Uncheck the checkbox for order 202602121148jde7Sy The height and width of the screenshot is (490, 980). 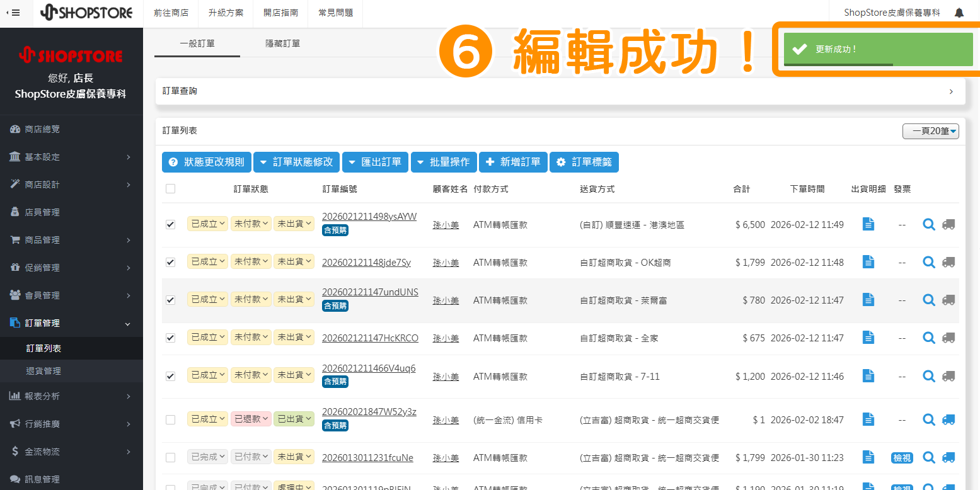170,262
